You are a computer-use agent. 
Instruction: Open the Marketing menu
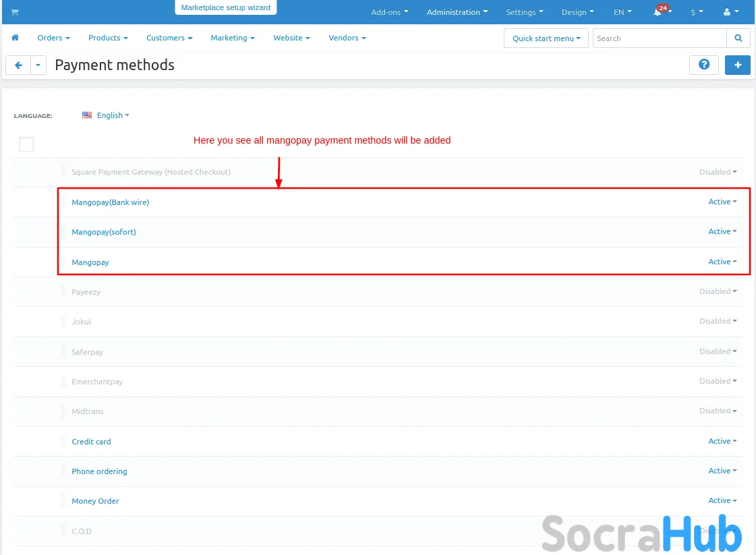point(232,38)
